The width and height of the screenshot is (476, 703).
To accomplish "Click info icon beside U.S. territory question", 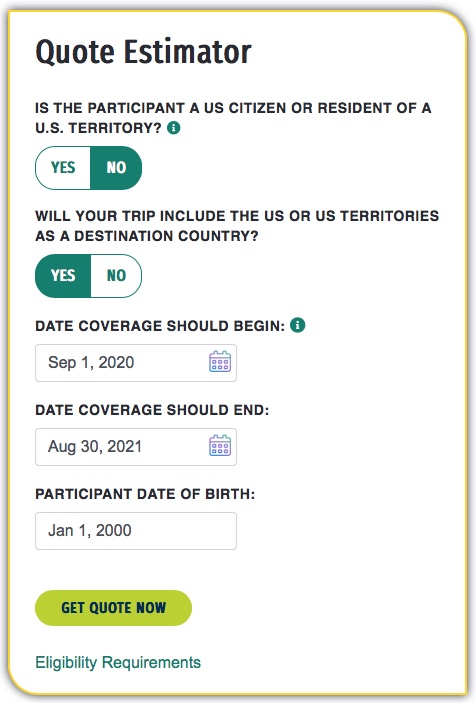I will pyautogui.click(x=173, y=128).
